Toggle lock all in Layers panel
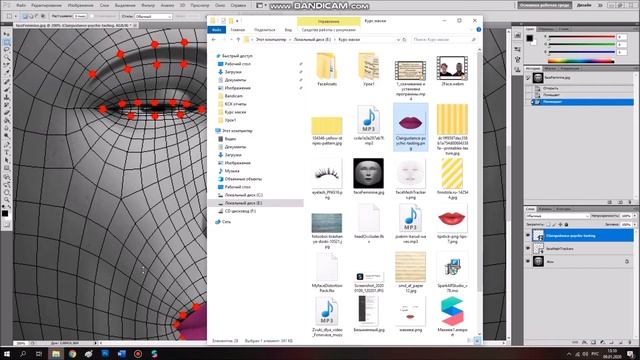Viewport: 640px width, 360px height. [x=567, y=224]
